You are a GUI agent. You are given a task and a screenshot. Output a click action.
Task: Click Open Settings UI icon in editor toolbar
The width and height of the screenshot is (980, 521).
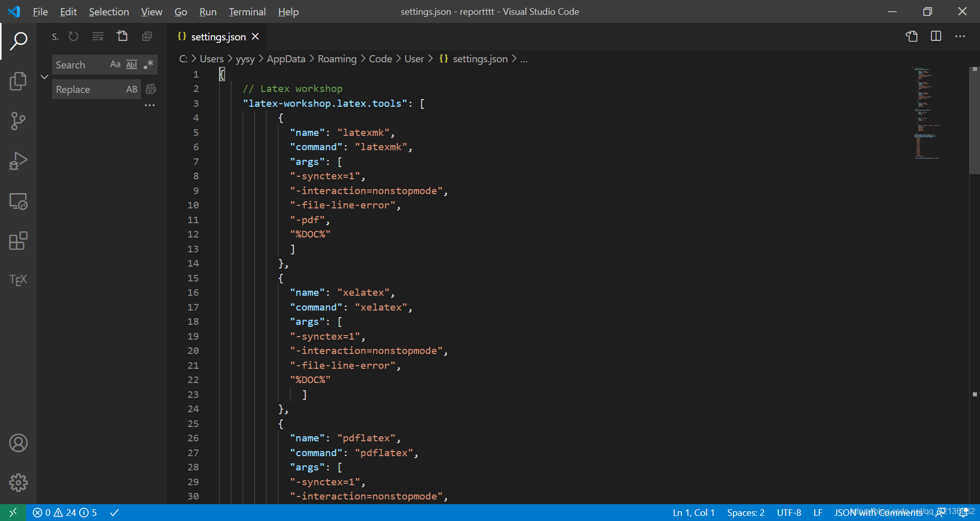[x=912, y=36]
